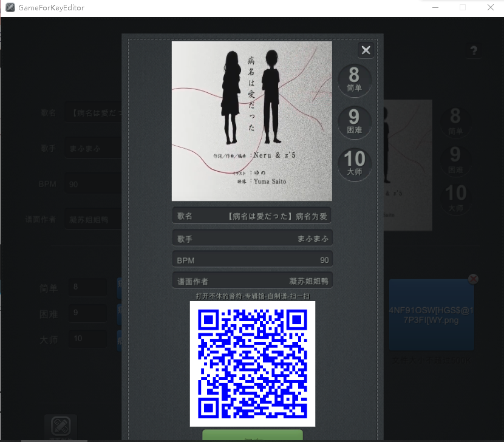Image resolution: width=504 pixels, height=442 pixels.
Task: Click the album cover in the dialog
Action: [x=252, y=121]
